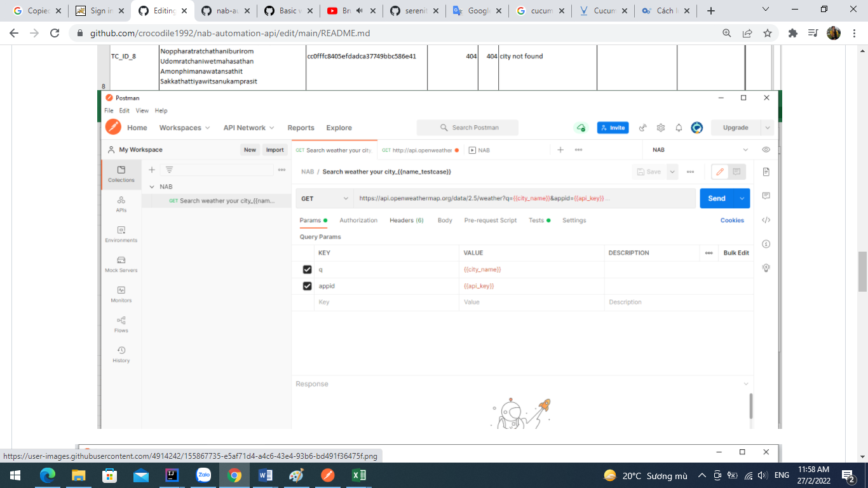Click the request URL field
868x488 pixels.
click(525, 198)
